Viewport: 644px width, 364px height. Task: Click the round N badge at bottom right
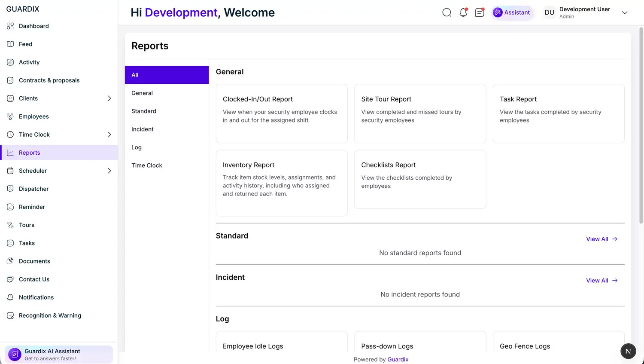(628, 351)
